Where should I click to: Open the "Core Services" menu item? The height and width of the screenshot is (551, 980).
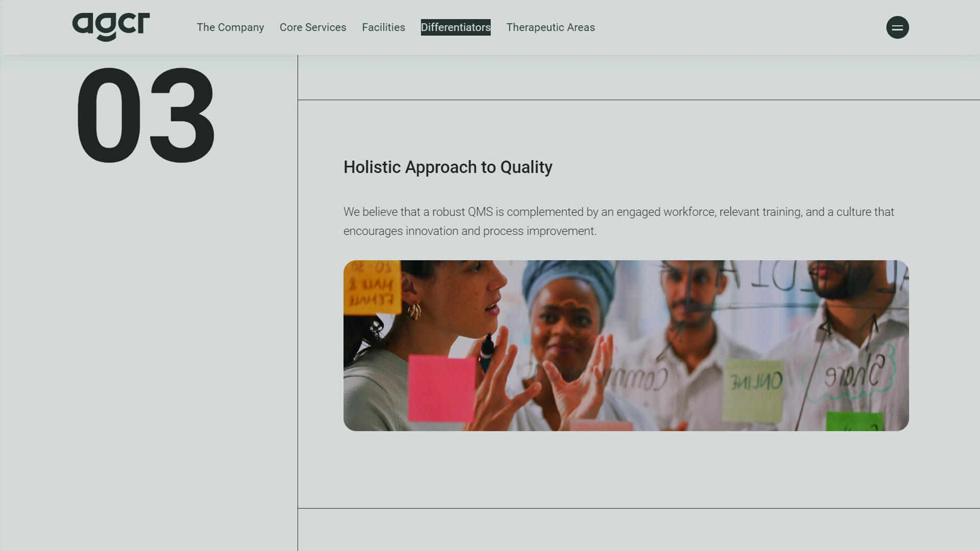pyautogui.click(x=313, y=27)
